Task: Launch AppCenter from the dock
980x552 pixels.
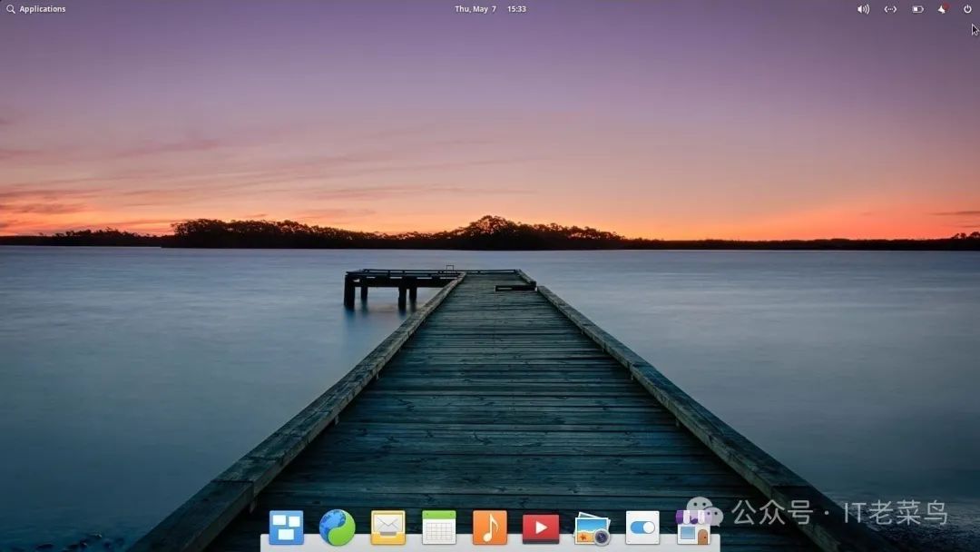Action: point(693,527)
